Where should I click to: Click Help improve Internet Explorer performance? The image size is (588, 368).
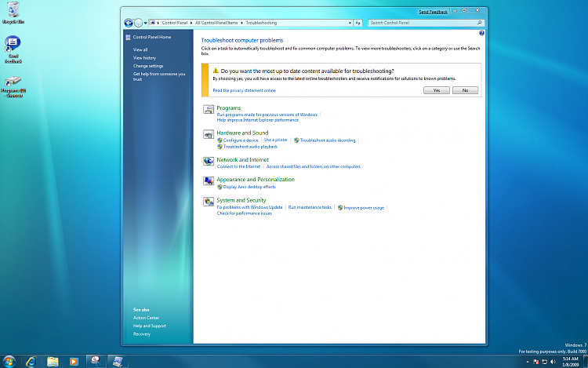tap(258, 120)
